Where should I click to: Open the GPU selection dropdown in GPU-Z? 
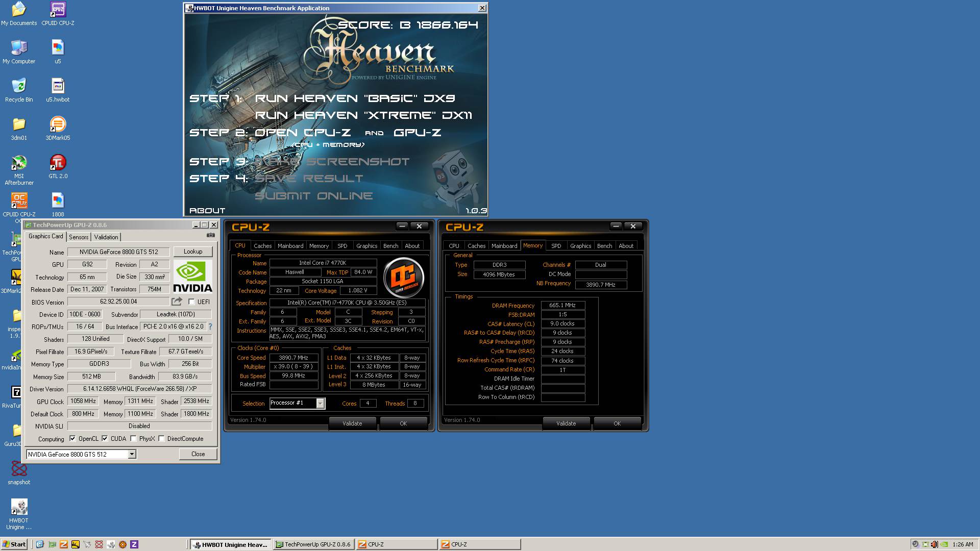click(x=132, y=454)
